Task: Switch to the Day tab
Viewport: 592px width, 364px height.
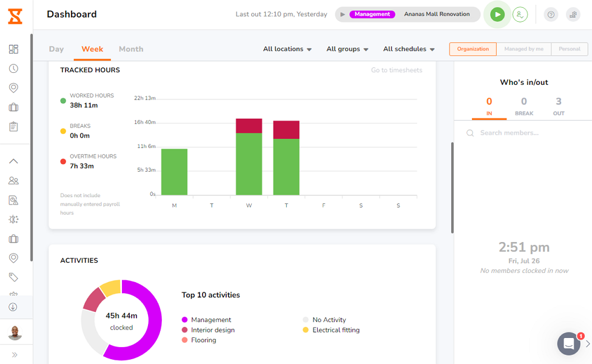Action: click(x=56, y=49)
